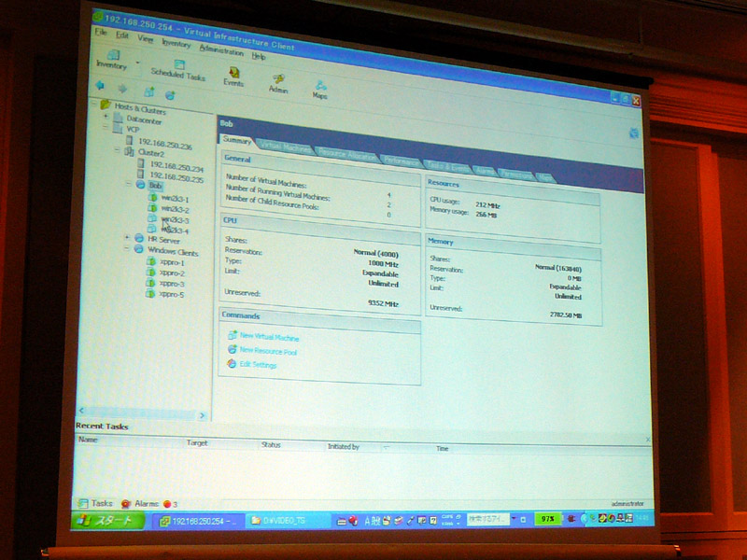Select the win2k3-4 virtual machine
The width and height of the screenshot is (747, 560).
pyautogui.click(x=175, y=231)
